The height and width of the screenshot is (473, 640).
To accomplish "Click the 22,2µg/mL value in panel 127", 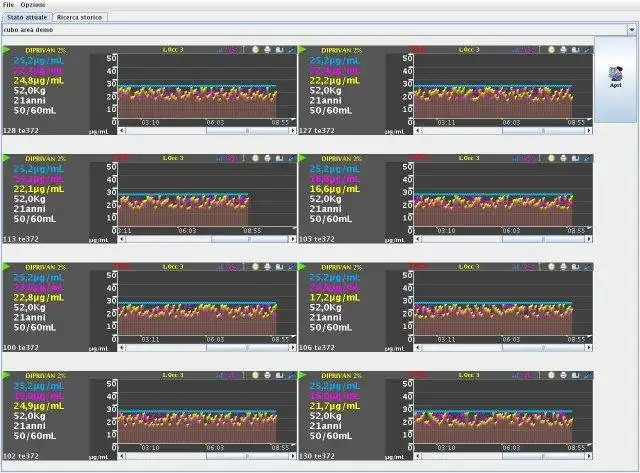I will [335, 81].
